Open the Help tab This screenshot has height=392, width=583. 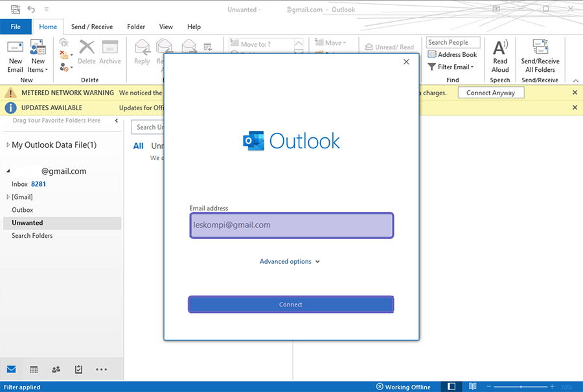pyautogui.click(x=194, y=27)
